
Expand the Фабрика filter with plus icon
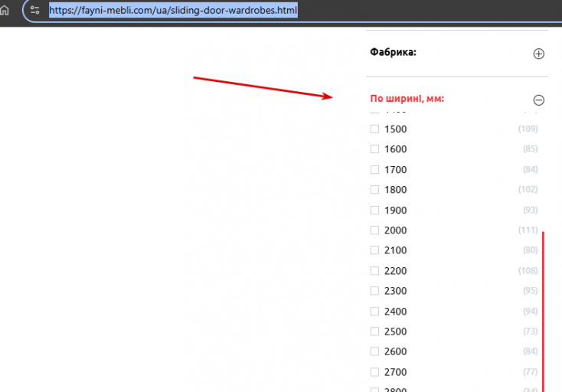point(539,54)
